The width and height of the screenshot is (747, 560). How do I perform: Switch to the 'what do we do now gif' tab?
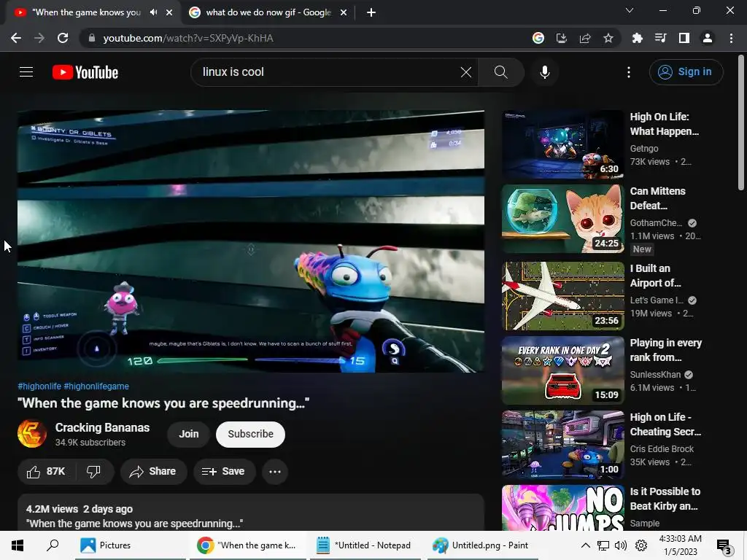pyautogui.click(x=268, y=12)
